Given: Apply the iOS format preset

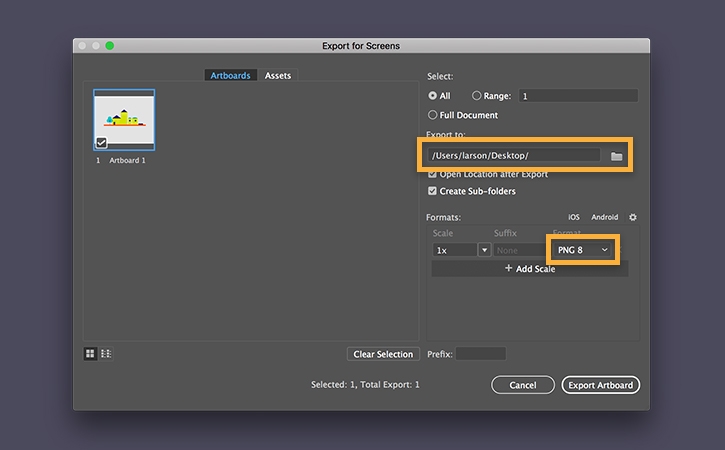Looking at the screenshot, I should click(574, 217).
